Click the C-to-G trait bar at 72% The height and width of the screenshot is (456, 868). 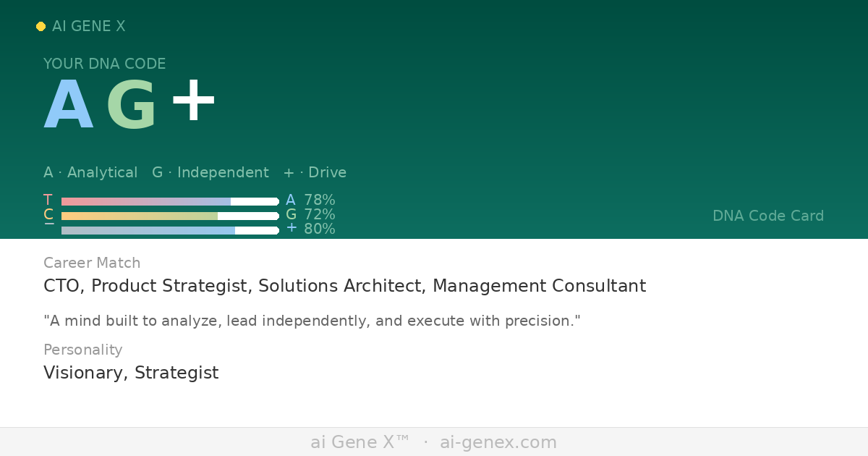[x=170, y=216]
